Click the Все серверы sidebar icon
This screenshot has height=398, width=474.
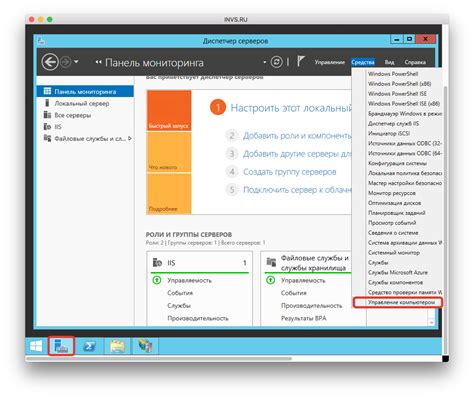(x=47, y=115)
